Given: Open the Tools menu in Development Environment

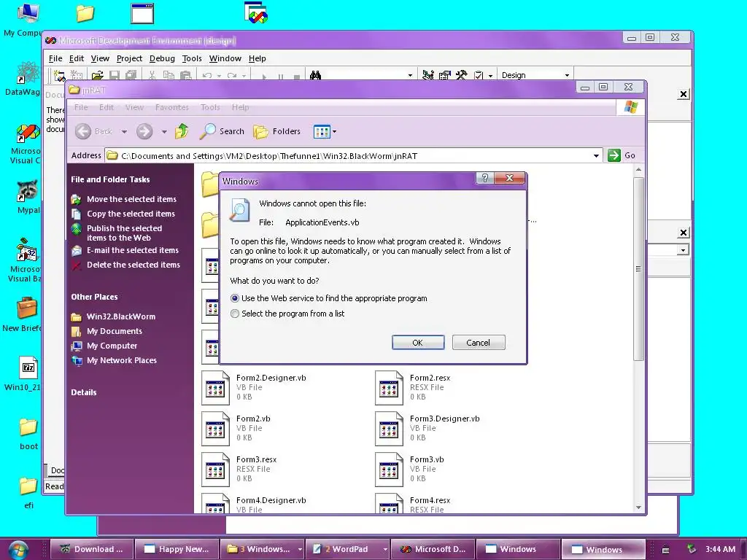Looking at the screenshot, I should [x=192, y=58].
